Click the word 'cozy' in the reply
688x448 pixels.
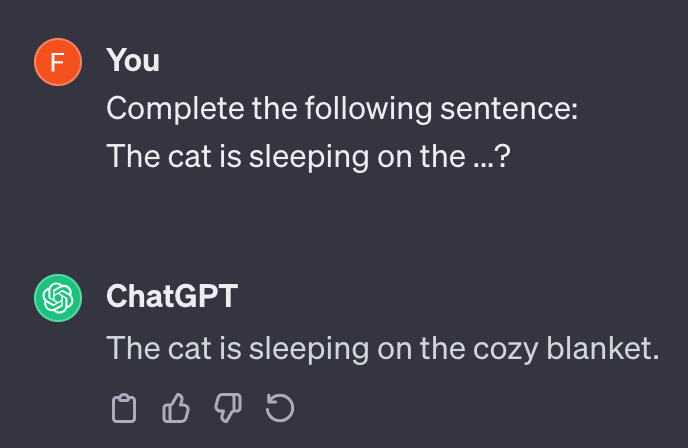(505, 350)
